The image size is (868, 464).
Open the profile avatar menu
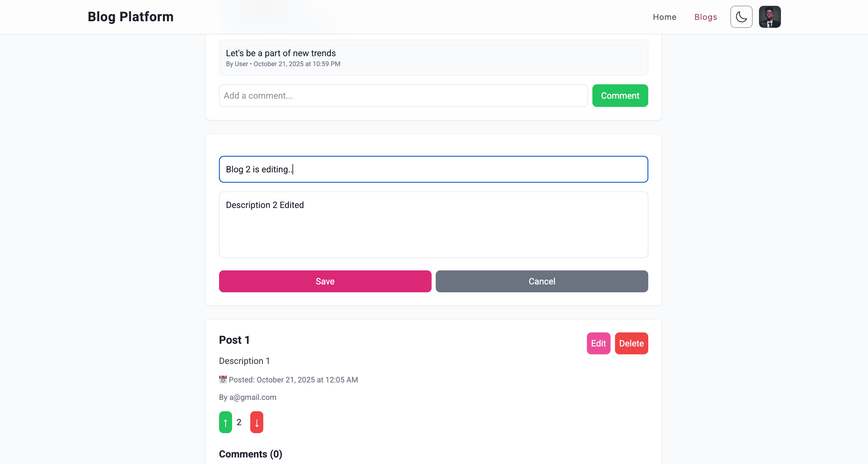point(770,16)
